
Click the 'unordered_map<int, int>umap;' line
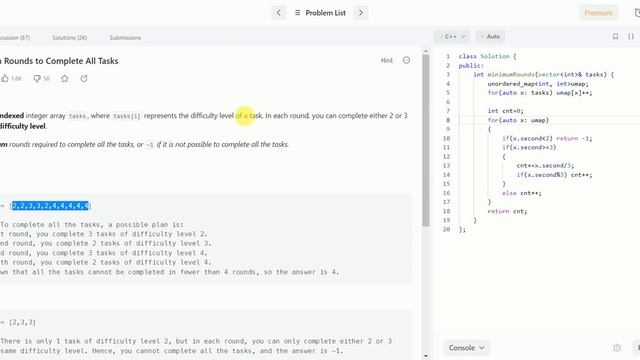pyautogui.click(x=538, y=84)
